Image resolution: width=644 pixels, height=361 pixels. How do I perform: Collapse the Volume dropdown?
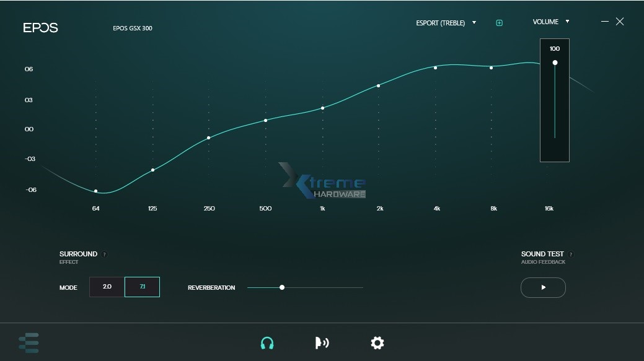[550, 22]
